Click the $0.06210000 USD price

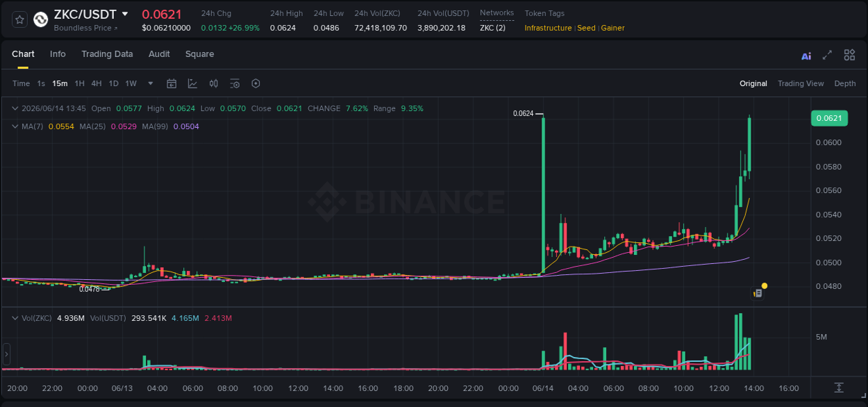click(166, 28)
